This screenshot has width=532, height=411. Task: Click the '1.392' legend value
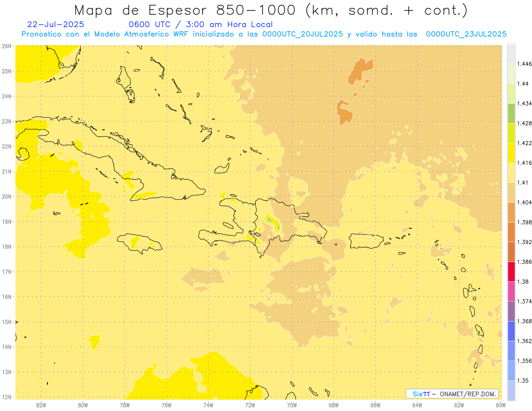click(525, 242)
